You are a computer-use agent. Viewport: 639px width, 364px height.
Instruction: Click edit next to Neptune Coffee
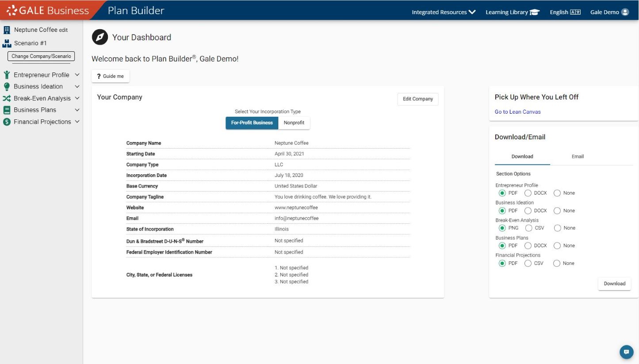click(64, 30)
